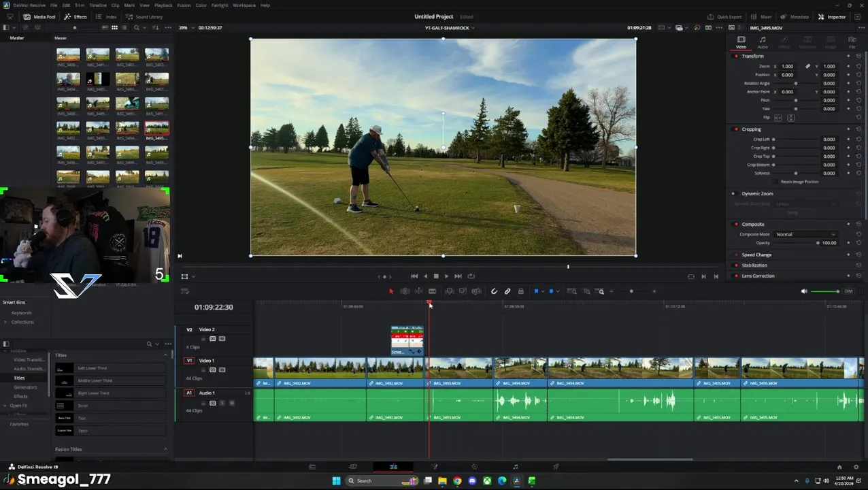Open the flag color dropdown arrow
868x490 pixels.
click(543, 291)
